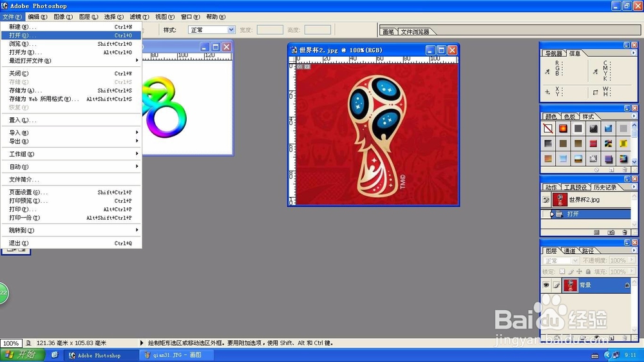This screenshot has width=644, height=362.
Task: Click the Photoshop icon in the main title bar
Action: point(4,6)
